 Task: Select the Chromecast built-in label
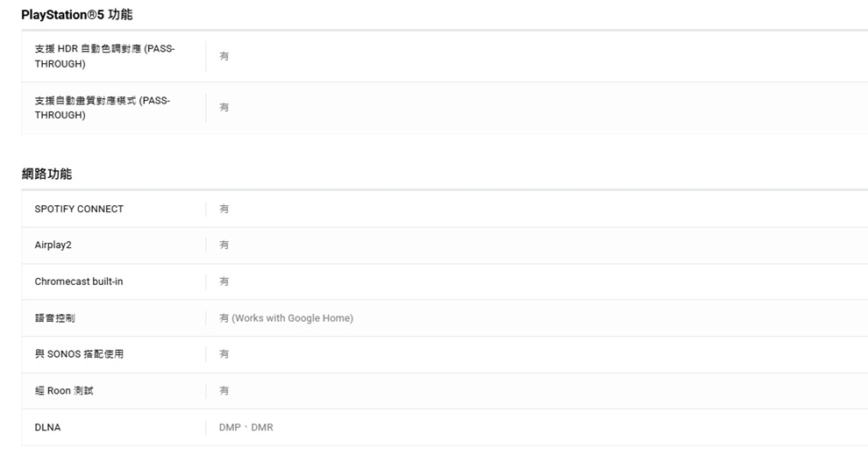[x=79, y=282]
